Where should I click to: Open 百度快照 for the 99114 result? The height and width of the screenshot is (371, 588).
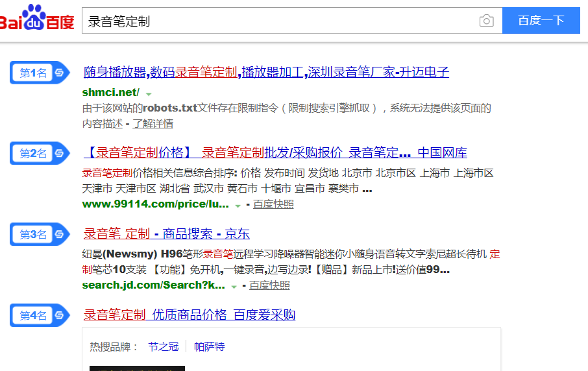(273, 204)
